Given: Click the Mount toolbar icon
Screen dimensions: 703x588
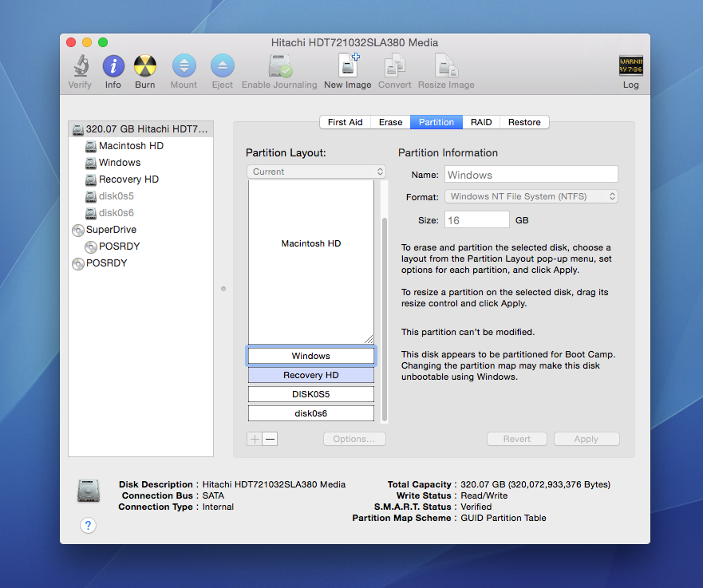Looking at the screenshot, I should [184, 66].
